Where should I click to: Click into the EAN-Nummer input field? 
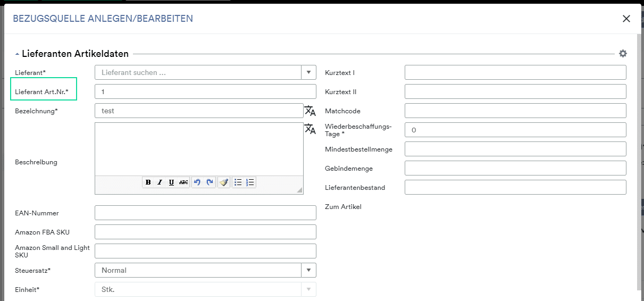pos(205,213)
